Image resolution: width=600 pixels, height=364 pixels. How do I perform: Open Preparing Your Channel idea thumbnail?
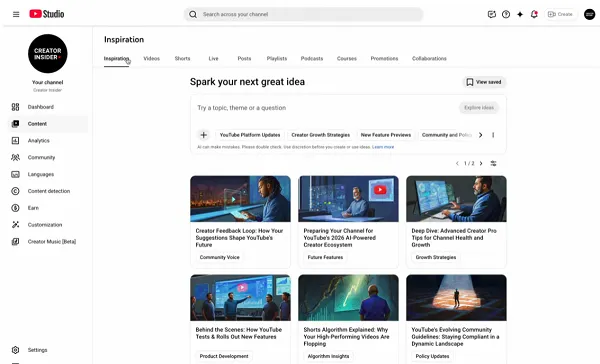(x=348, y=199)
